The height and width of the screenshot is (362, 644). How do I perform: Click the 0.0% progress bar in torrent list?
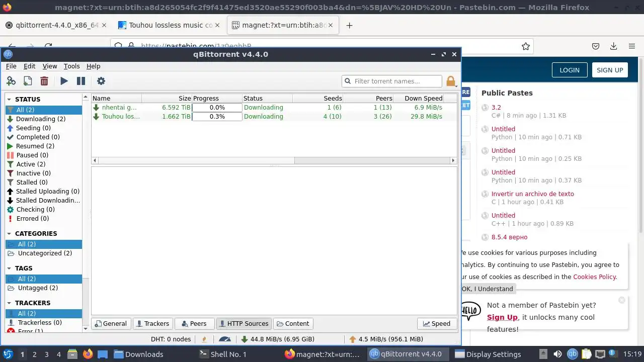pos(217,108)
